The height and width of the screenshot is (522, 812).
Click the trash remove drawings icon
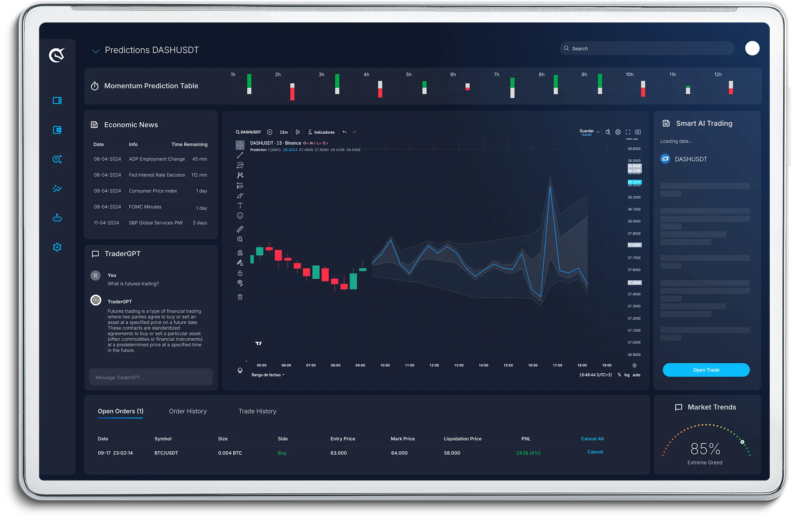(240, 297)
